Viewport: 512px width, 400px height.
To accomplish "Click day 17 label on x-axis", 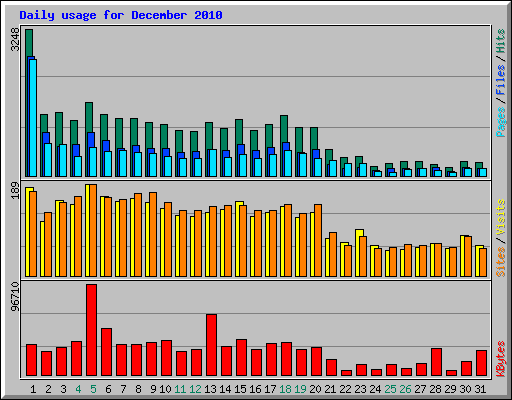I will tap(270, 389).
